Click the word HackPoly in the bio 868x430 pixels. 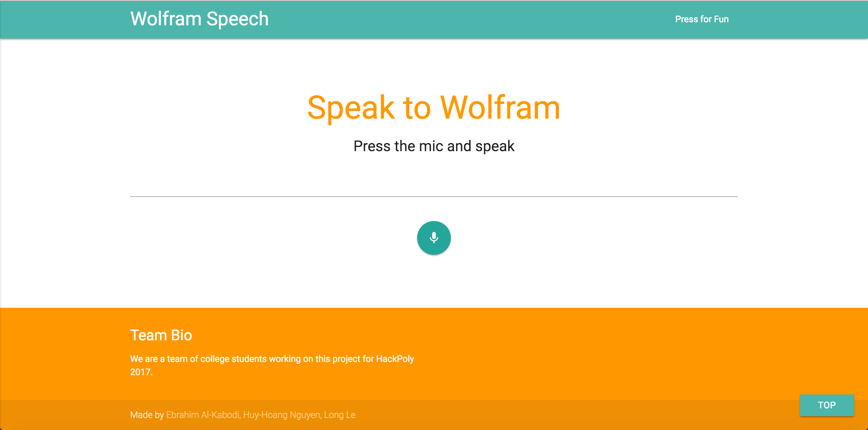(395, 359)
